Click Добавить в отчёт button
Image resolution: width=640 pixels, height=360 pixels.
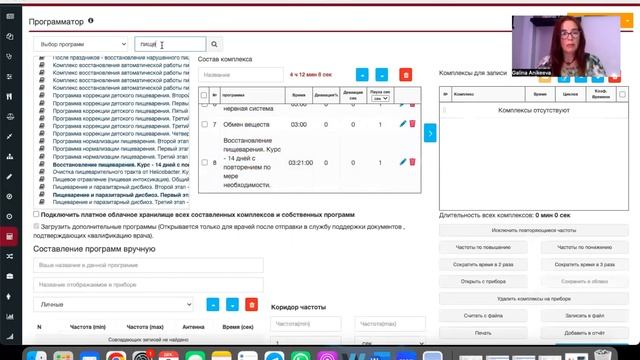coord(584,333)
